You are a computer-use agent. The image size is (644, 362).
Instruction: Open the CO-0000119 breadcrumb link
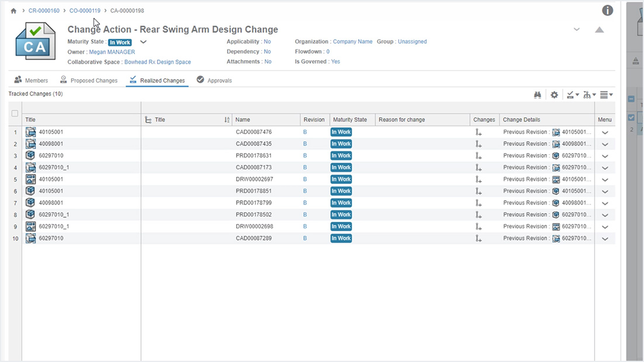[x=85, y=10]
